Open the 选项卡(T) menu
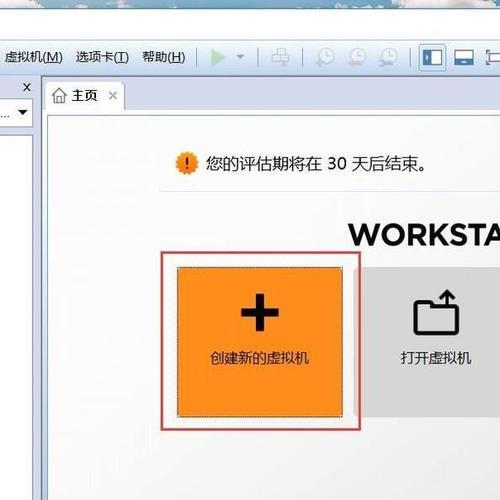The width and height of the screenshot is (500, 500). (x=102, y=57)
